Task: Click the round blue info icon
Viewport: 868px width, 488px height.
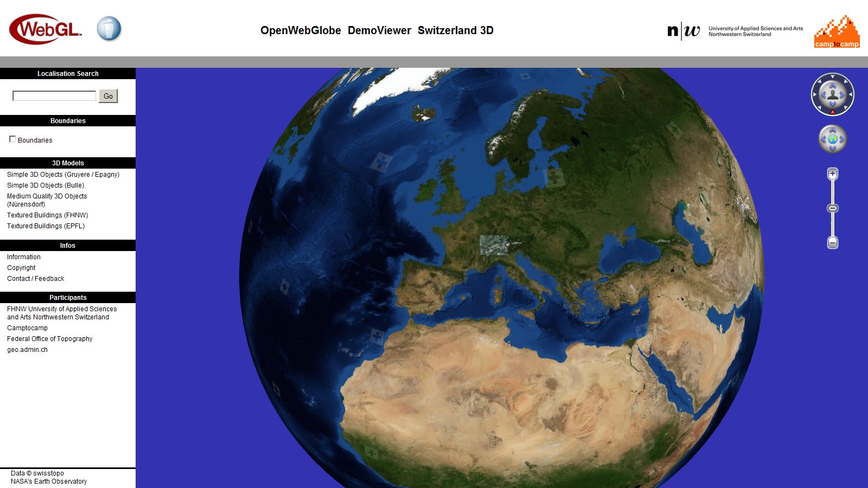Action: [109, 29]
